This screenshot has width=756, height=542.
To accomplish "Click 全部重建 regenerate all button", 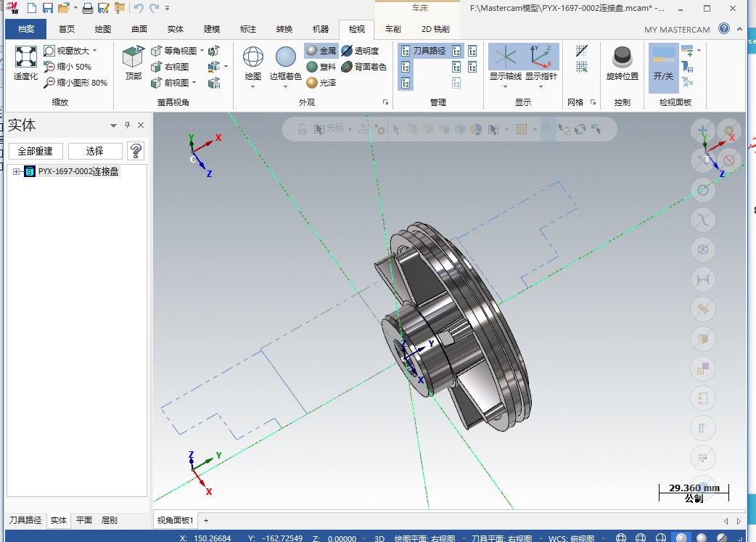I will coord(36,152).
